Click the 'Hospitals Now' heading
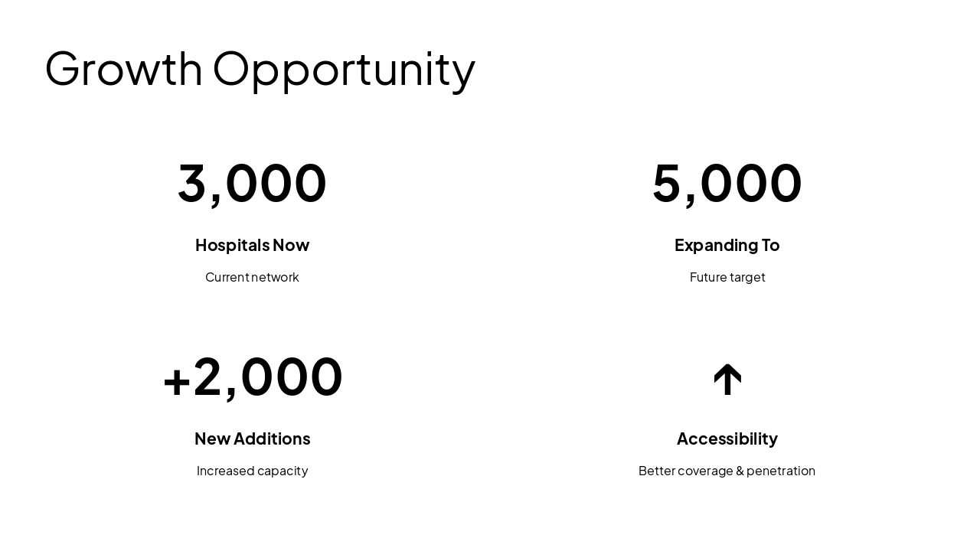 (252, 245)
